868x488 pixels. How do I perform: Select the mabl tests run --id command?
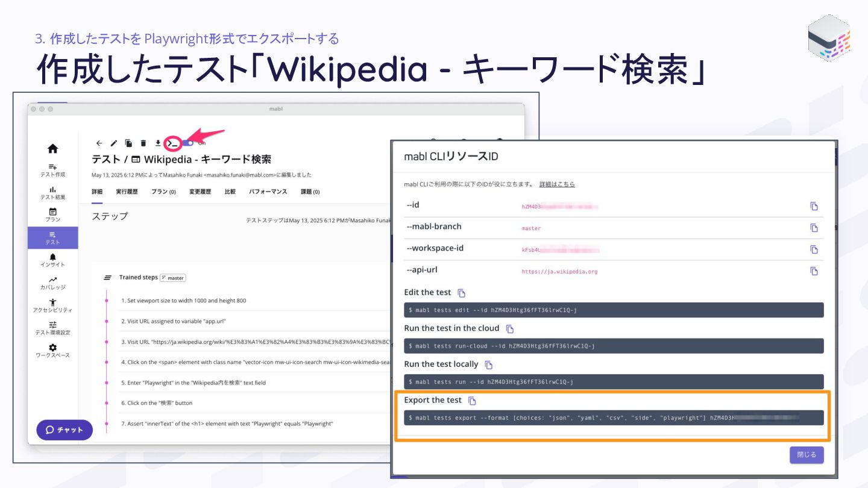(x=614, y=381)
